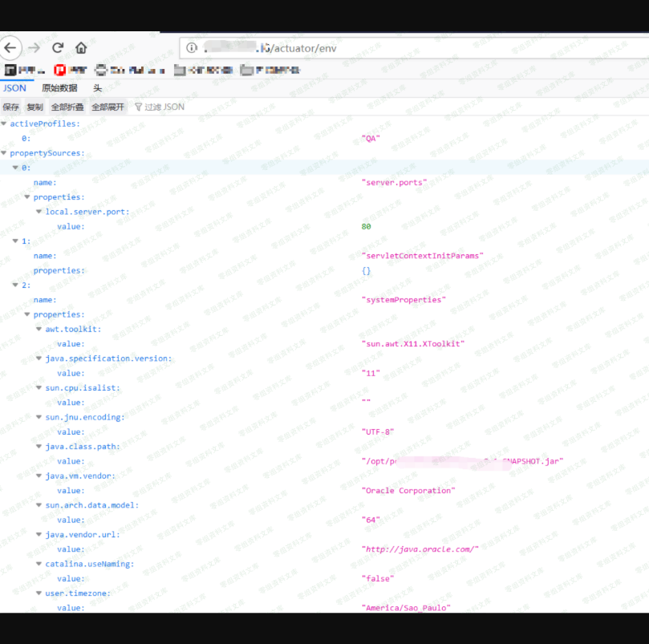Image resolution: width=649 pixels, height=644 pixels.
Task: Open the printer-shaped bookmark icon
Action: (x=101, y=71)
